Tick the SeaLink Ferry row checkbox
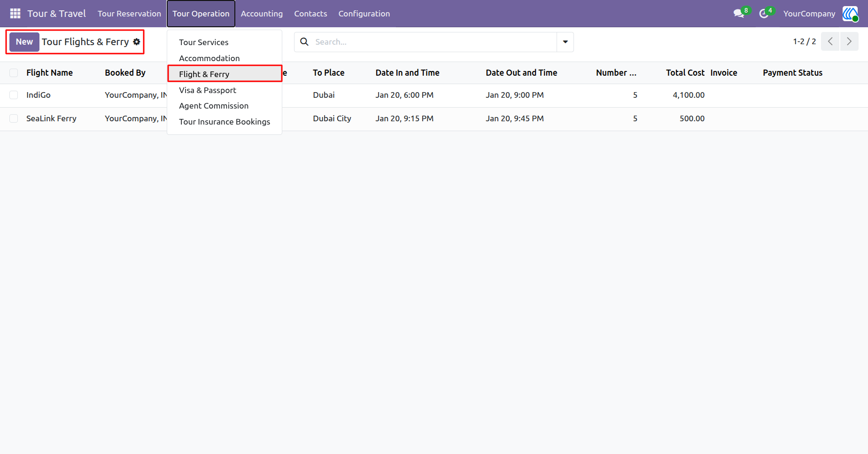Image resolution: width=868 pixels, height=454 pixels. pos(14,118)
